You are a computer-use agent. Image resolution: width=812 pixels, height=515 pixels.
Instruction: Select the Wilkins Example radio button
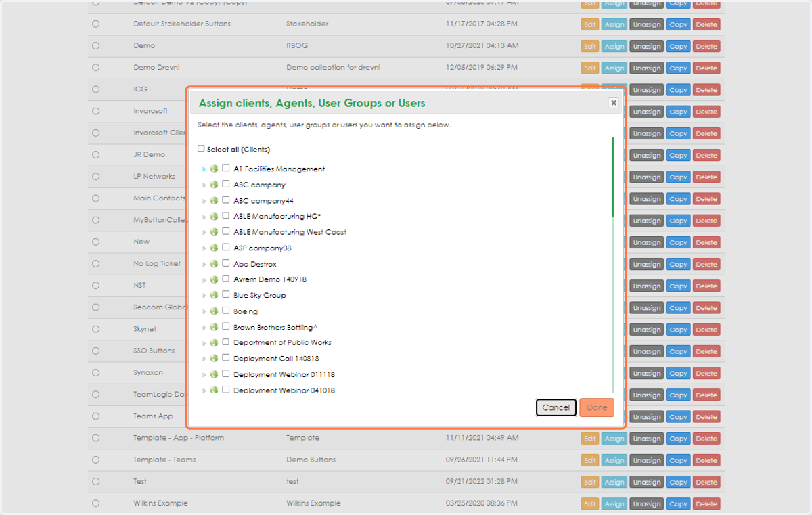(x=95, y=503)
